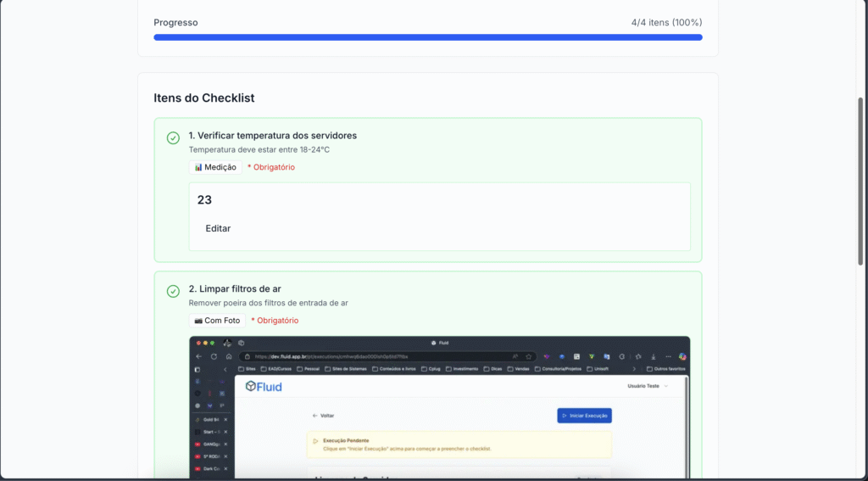Screen dimensions: 868x481
Task: Click the Fluid logo inside the photo
Action: [x=264, y=387]
